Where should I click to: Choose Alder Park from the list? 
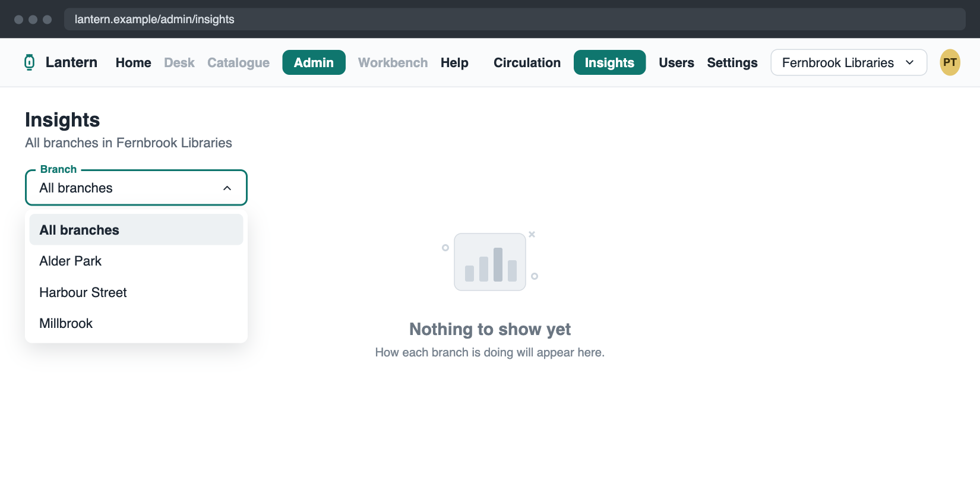[x=136, y=261]
